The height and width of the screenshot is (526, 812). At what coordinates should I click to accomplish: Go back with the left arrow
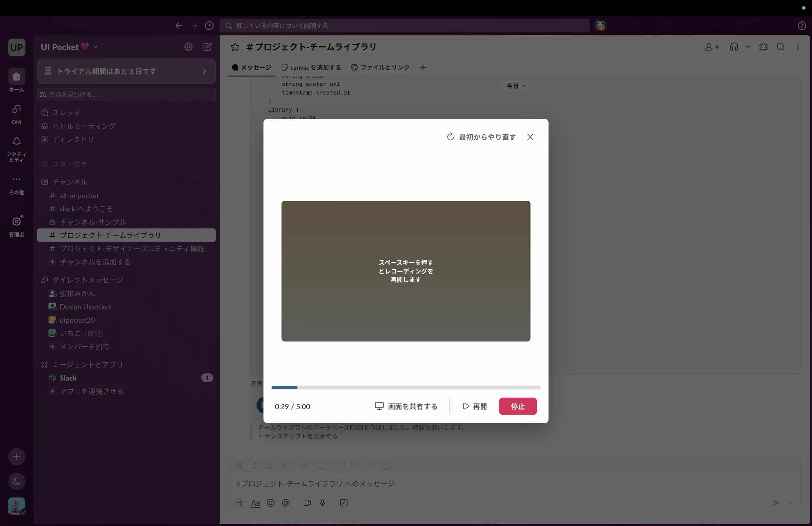pos(178,26)
